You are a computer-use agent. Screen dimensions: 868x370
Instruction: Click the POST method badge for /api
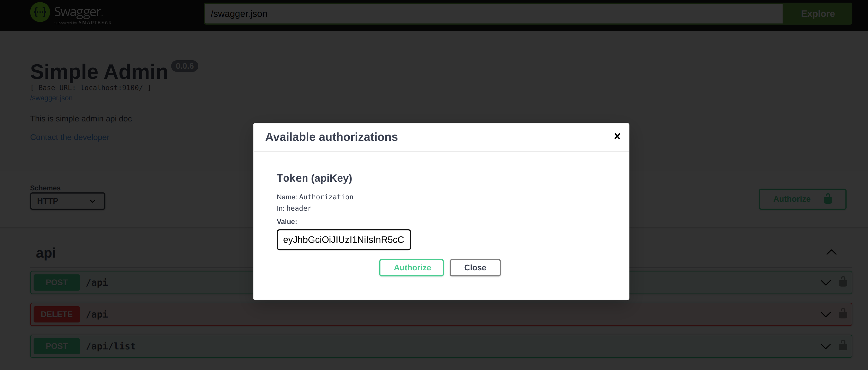point(57,283)
